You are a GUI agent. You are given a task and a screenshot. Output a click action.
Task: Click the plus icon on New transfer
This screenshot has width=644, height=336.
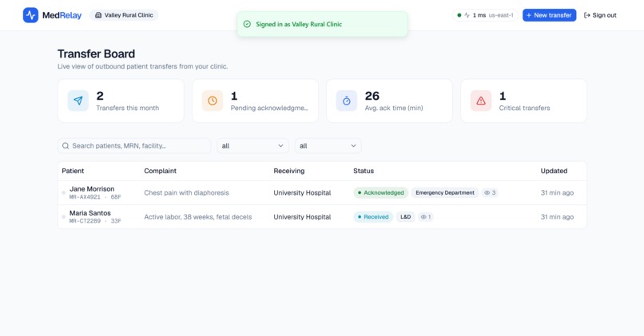[529, 15]
